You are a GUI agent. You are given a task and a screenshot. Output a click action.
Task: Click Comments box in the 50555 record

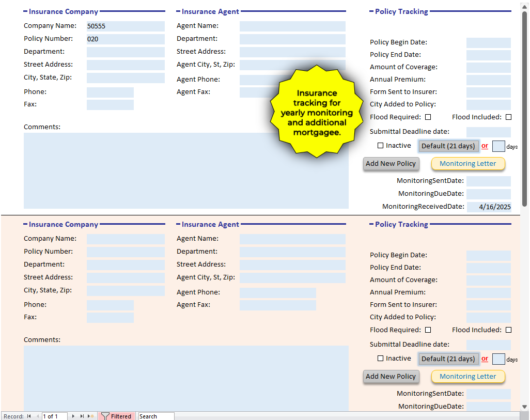[186, 171]
